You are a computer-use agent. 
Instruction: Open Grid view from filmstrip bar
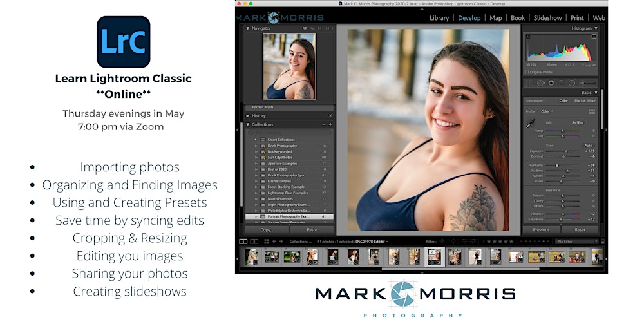pyautogui.click(x=267, y=241)
